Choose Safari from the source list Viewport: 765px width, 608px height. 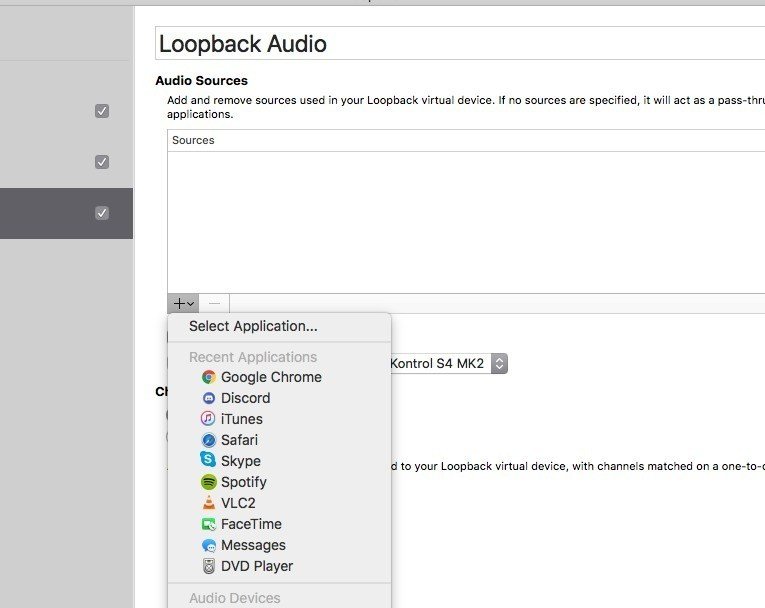(x=279, y=440)
